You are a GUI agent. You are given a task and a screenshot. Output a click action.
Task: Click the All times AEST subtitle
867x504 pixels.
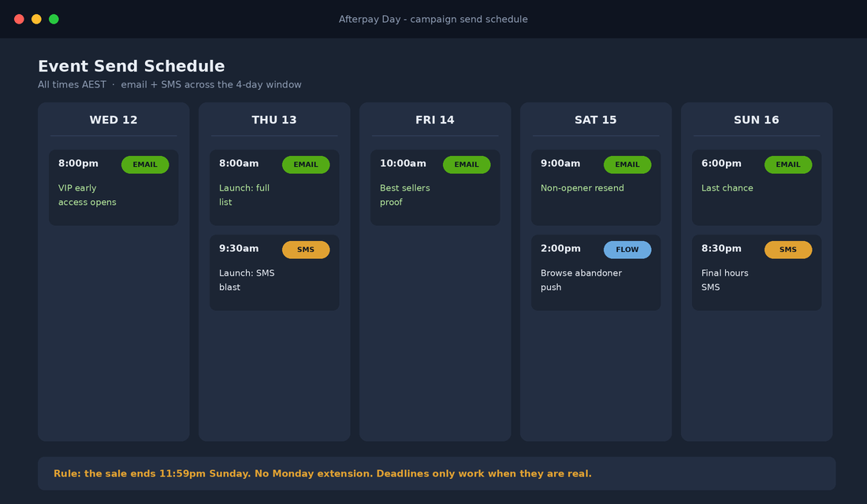(x=169, y=84)
